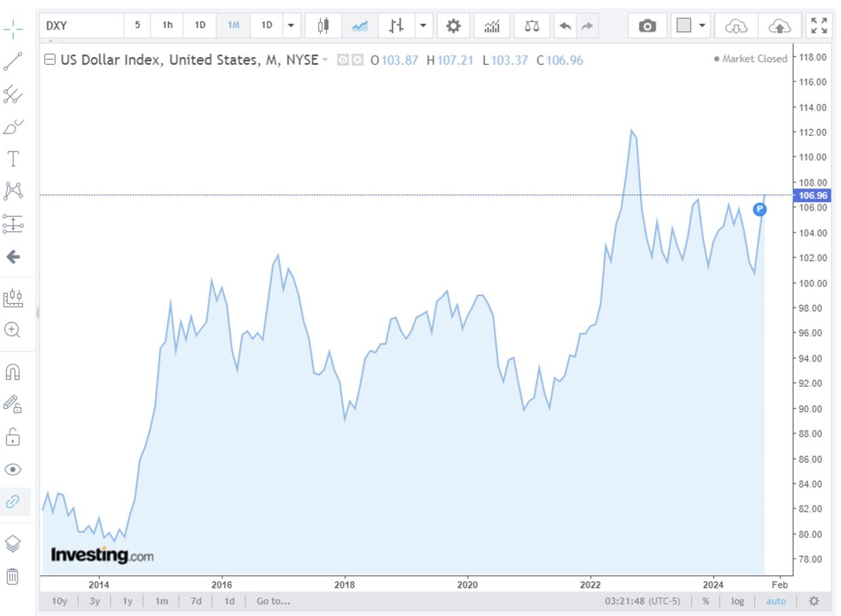Load chart layout with cloud download icon
Screen dimensions: 841x616
point(737,26)
